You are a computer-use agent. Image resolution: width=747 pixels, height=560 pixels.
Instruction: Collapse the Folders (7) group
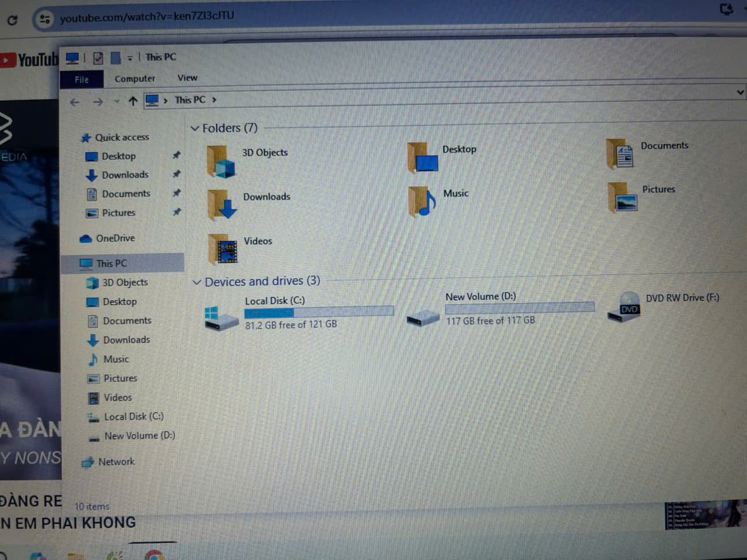click(x=195, y=128)
